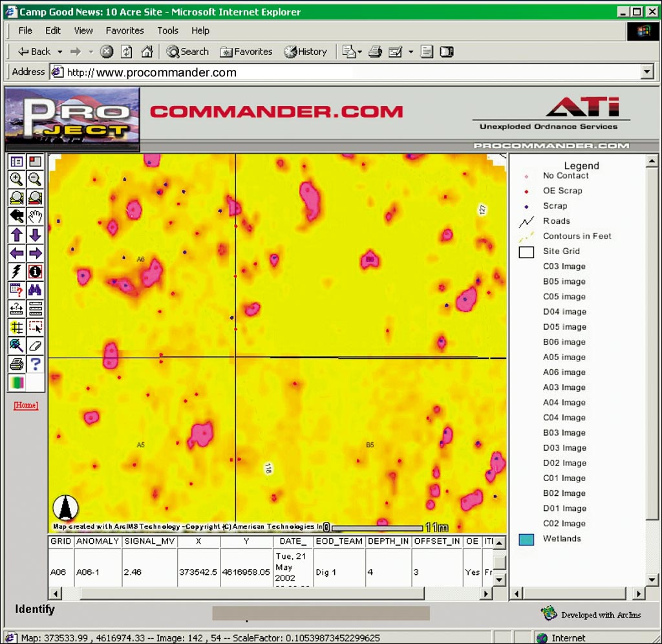This screenshot has height=644, width=662.
Task: Open the Mail button dropdown arrow
Action: 359,52
